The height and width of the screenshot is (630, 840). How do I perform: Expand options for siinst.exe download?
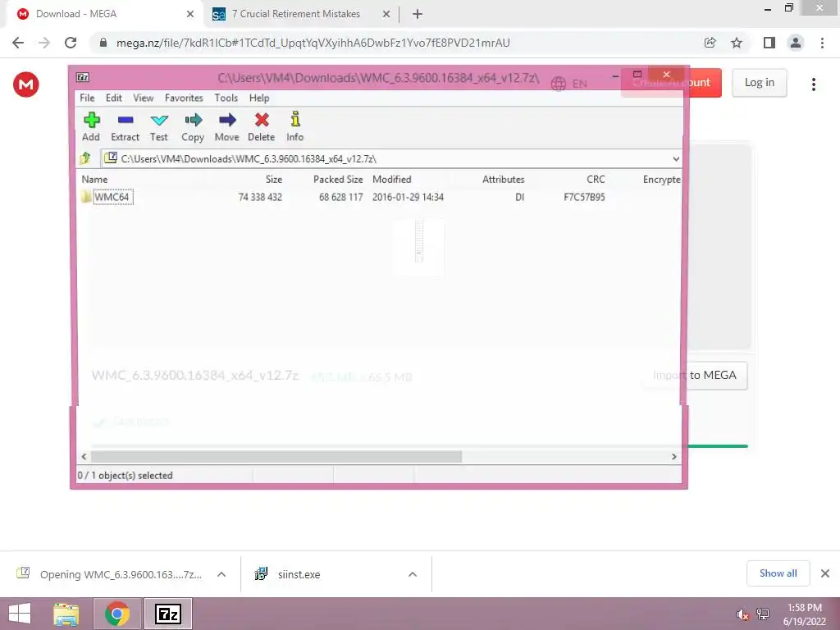click(x=413, y=574)
